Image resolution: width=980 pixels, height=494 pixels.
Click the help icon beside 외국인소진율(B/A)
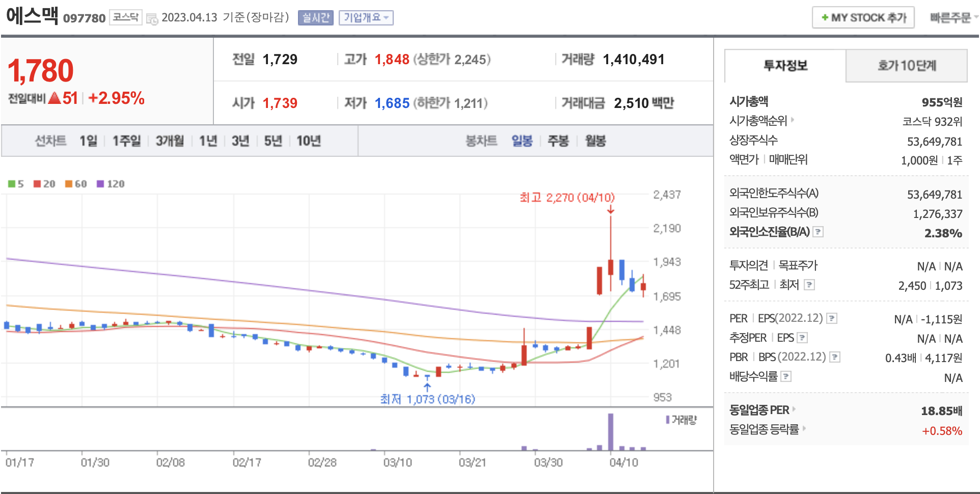(x=818, y=232)
